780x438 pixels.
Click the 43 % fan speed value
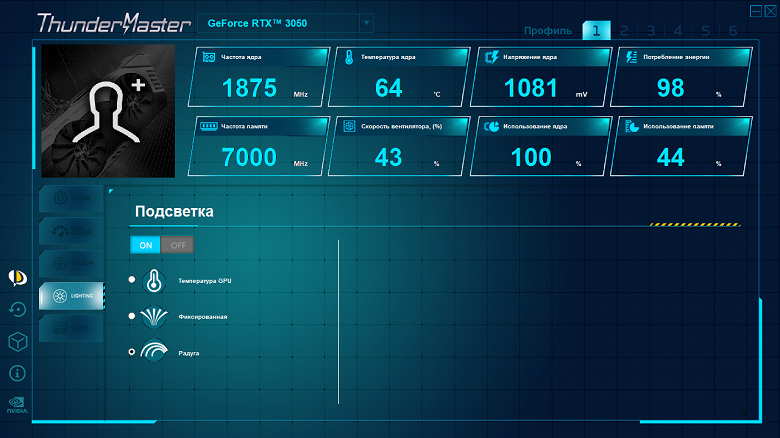389,157
